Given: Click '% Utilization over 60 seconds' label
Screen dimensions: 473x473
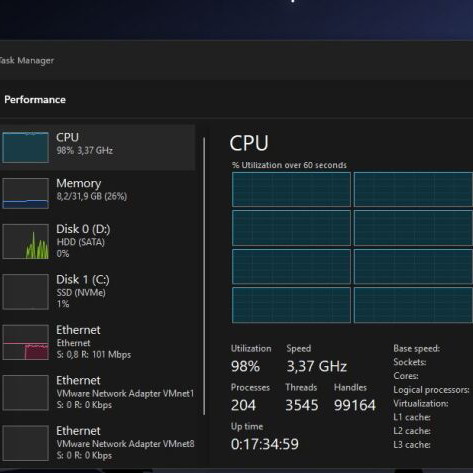Looking at the screenshot, I should coord(289,165).
